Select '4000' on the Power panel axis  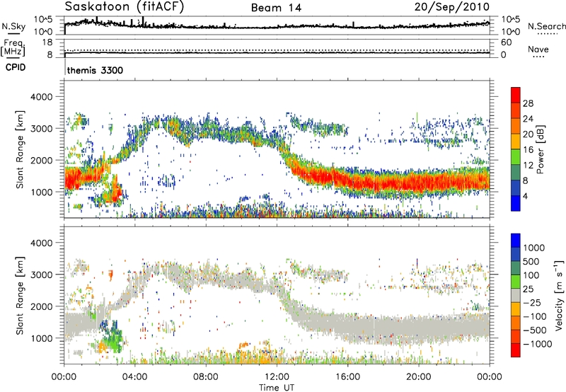pyautogui.click(x=41, y=97)
